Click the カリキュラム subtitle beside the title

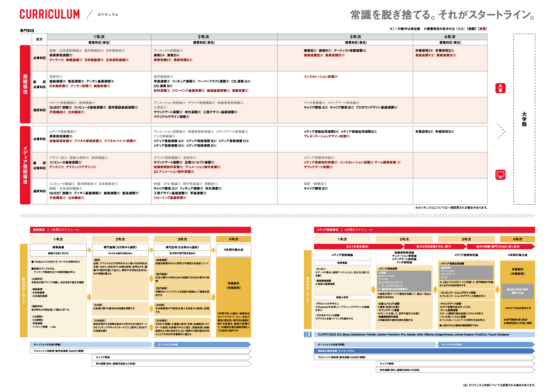click(108, 15)
